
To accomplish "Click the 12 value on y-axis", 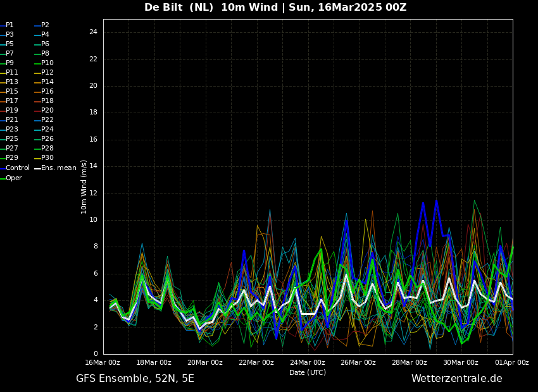I will point(93,193).
